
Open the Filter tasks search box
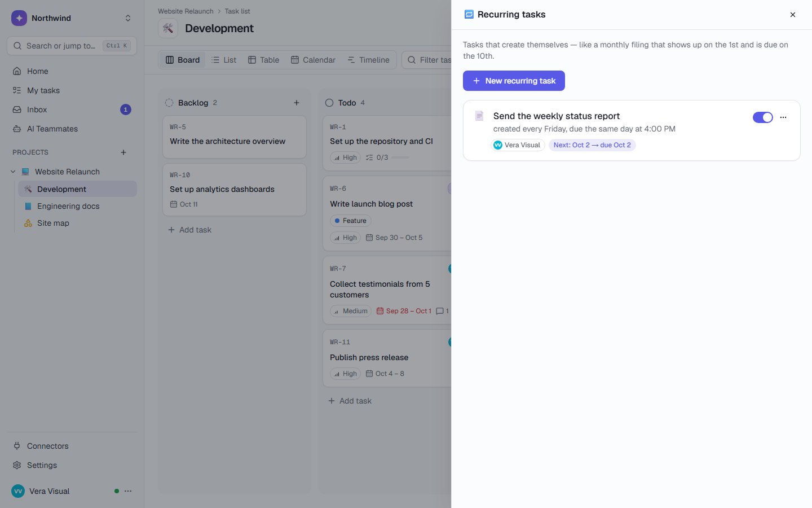[427, 60]
